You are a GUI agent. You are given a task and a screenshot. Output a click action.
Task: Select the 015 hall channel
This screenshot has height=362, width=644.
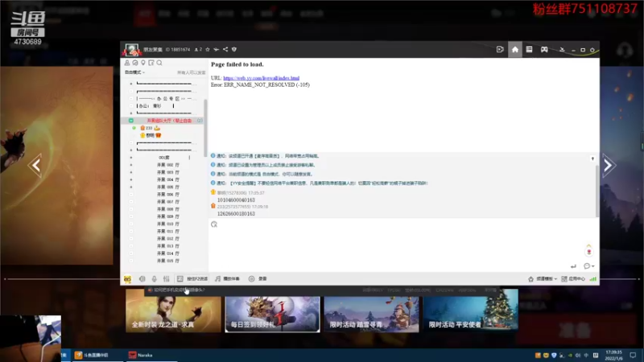[x=167, y=261]
